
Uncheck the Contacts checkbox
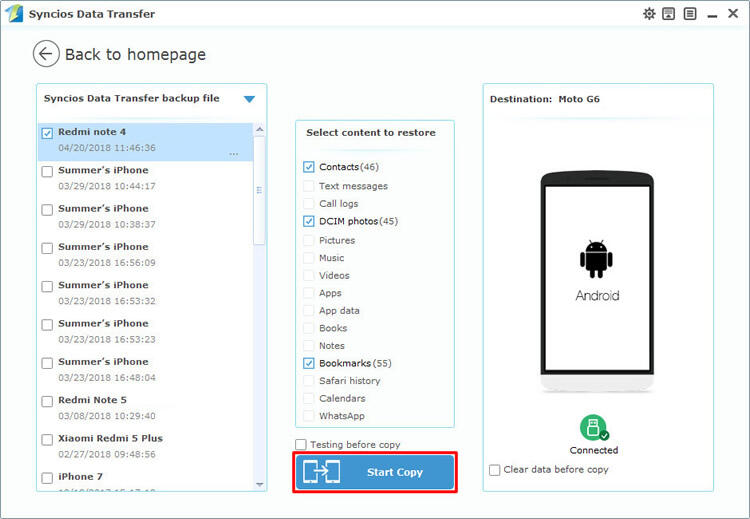(x=309, y=167)
